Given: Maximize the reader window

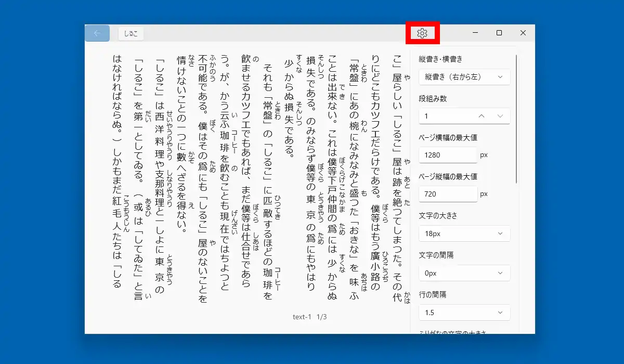Looking at the screenshot, I should (499, 33).
